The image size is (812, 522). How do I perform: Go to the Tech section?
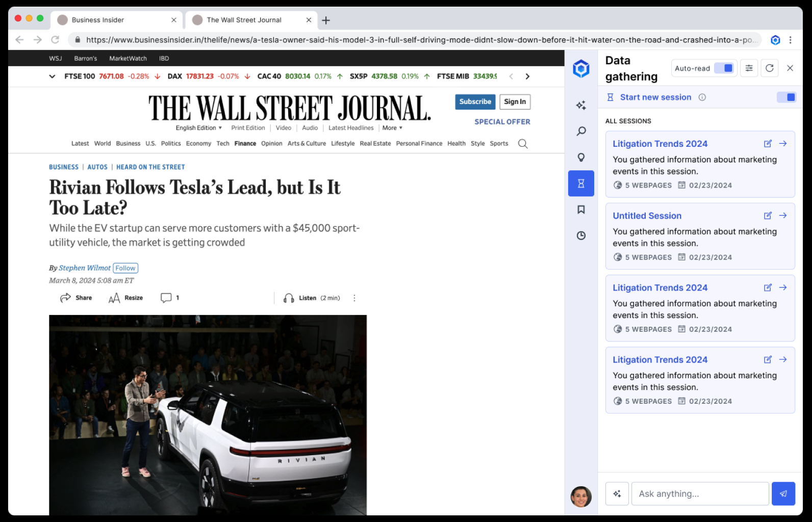(223, 144)
